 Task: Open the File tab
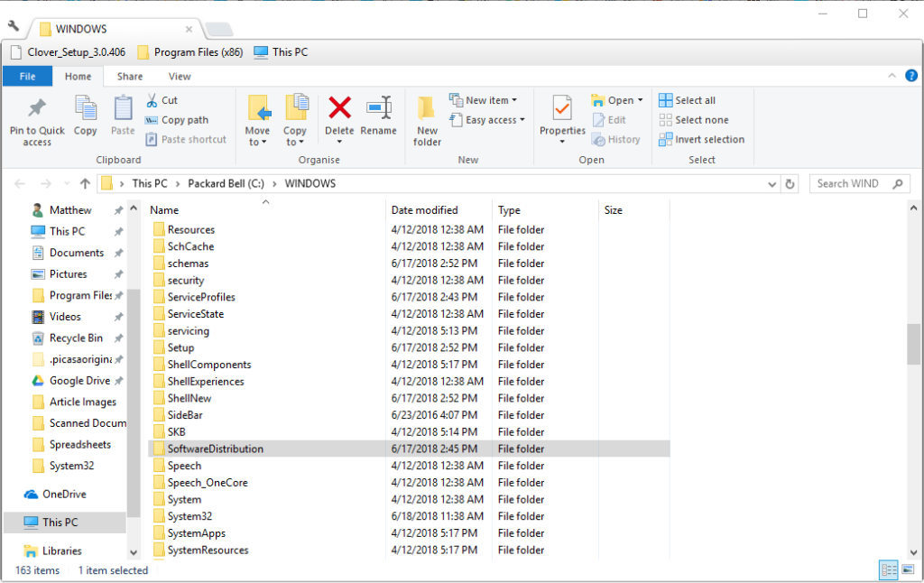click(x=27, y=77)
